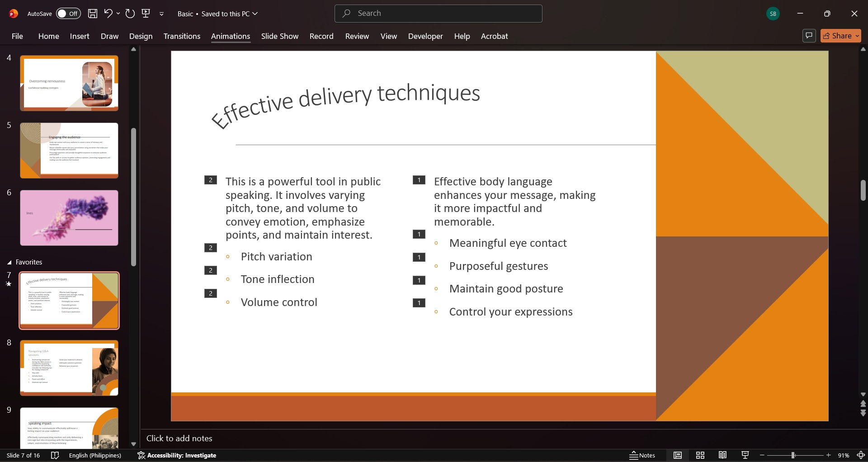Select slide 6 thumbnail with flowers
This screenshot has height=462, width=868.
coord(69,218)
